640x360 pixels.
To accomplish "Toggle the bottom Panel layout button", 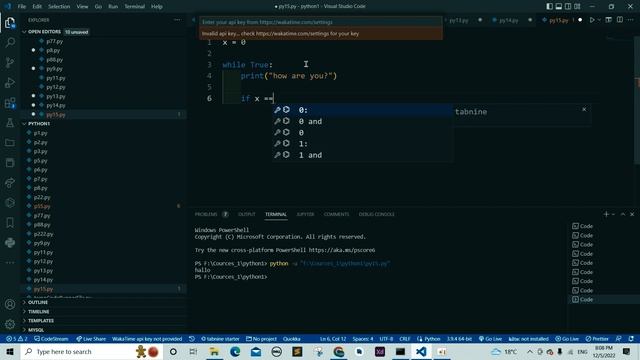I will click(x=559, y=7).
